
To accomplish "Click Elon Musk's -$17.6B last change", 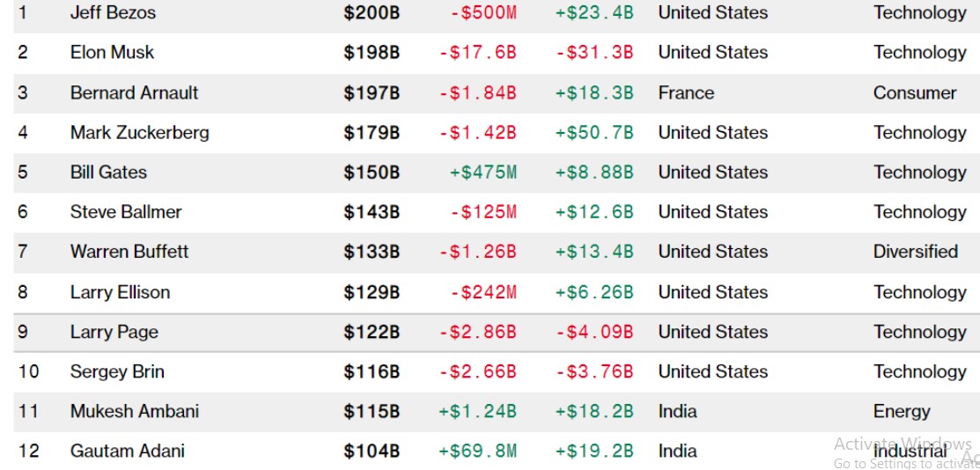I will [477, 52].
